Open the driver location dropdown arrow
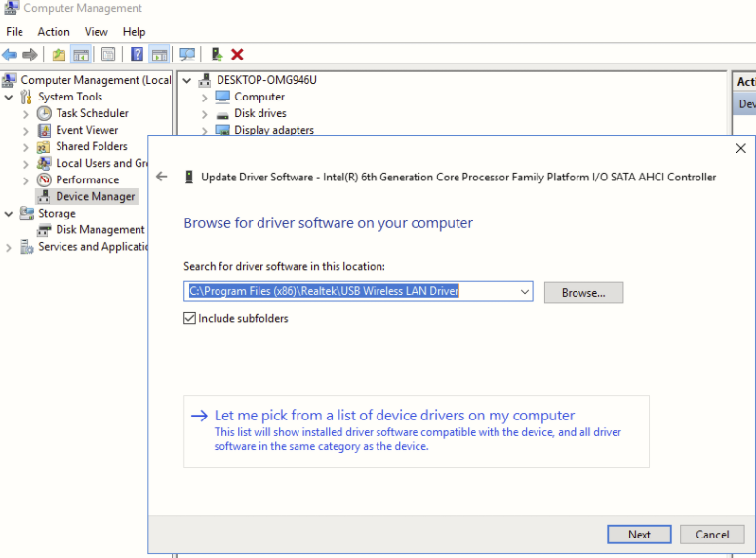756x558 pixels. (x=525, y=291)
